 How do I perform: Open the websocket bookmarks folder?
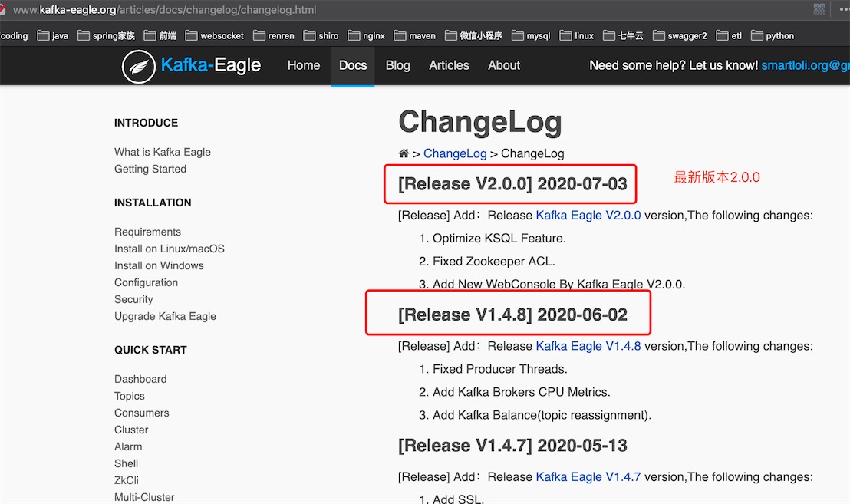pyautogui.click(x=215, y=36)
